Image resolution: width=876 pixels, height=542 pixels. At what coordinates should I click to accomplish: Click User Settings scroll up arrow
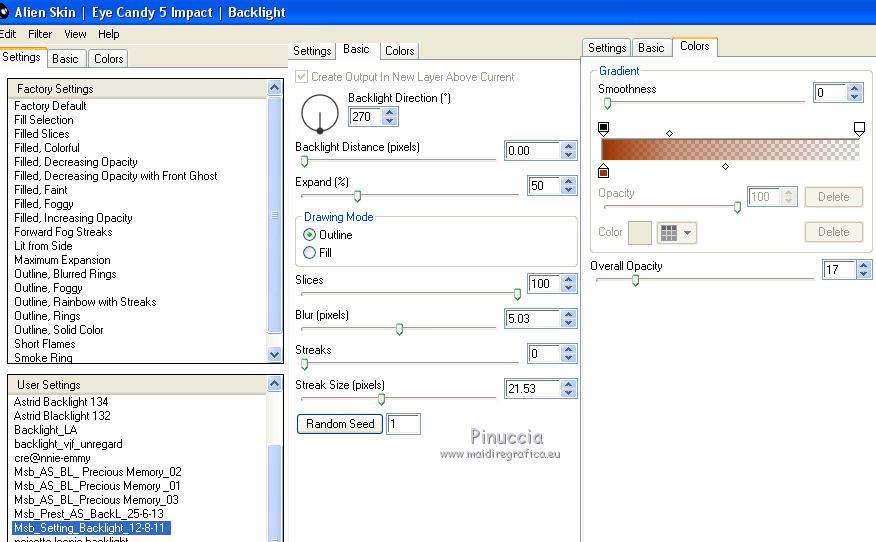(x=274, y=383)
